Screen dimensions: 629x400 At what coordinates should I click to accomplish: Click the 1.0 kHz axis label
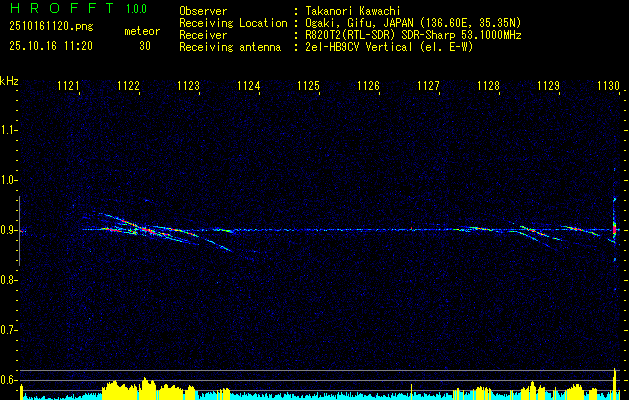(8, 180)
